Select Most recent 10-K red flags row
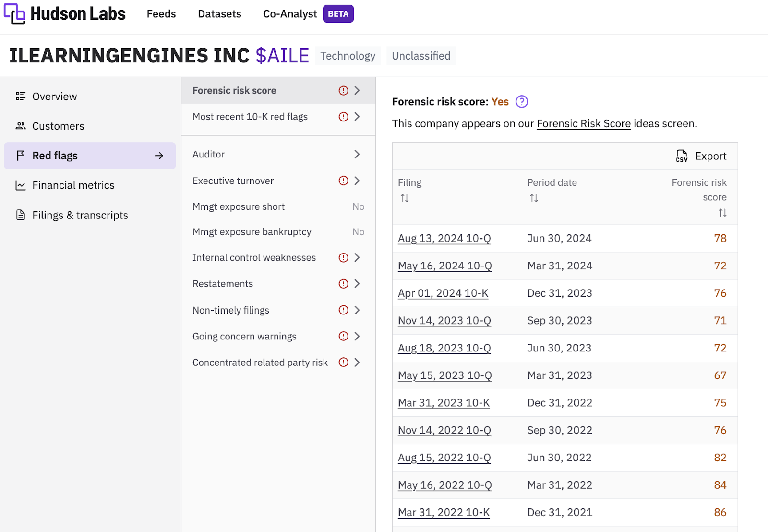The width and height of the screenshot is (768, 532). [250, 117]
